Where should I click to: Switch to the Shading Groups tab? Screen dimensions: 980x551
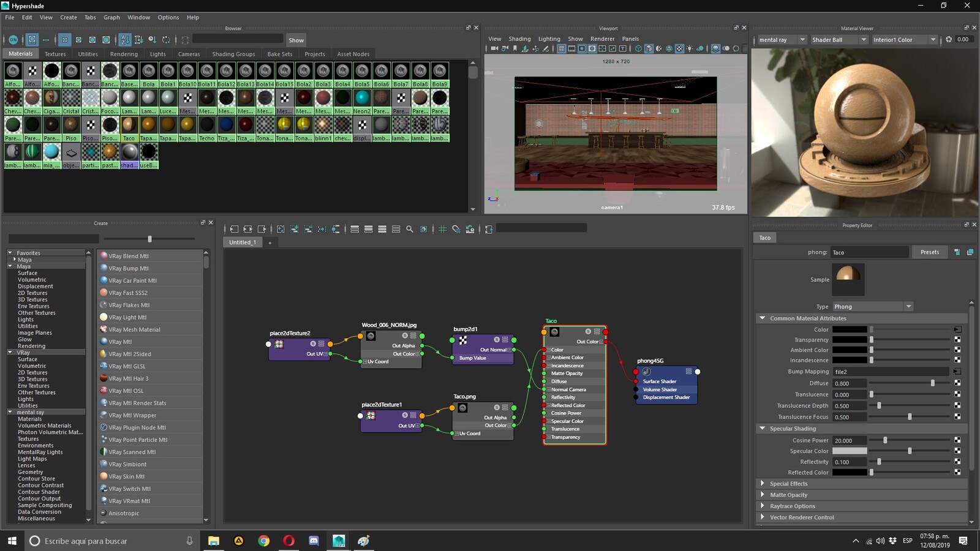point(233,54)
